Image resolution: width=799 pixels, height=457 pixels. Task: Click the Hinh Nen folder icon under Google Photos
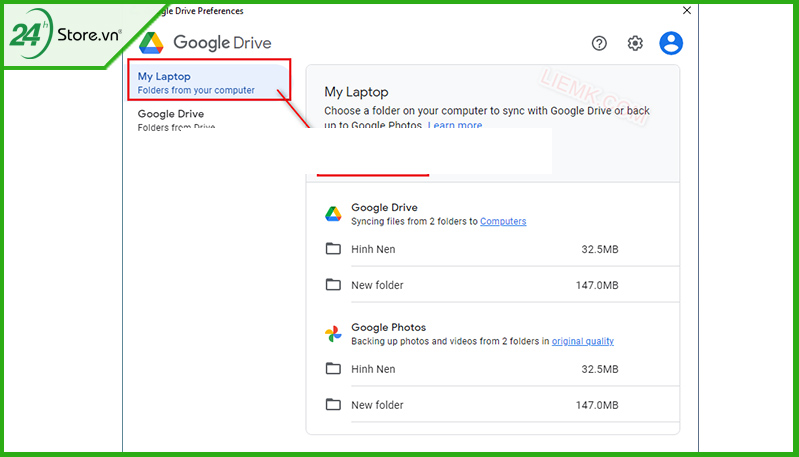(x=333, y=368)
